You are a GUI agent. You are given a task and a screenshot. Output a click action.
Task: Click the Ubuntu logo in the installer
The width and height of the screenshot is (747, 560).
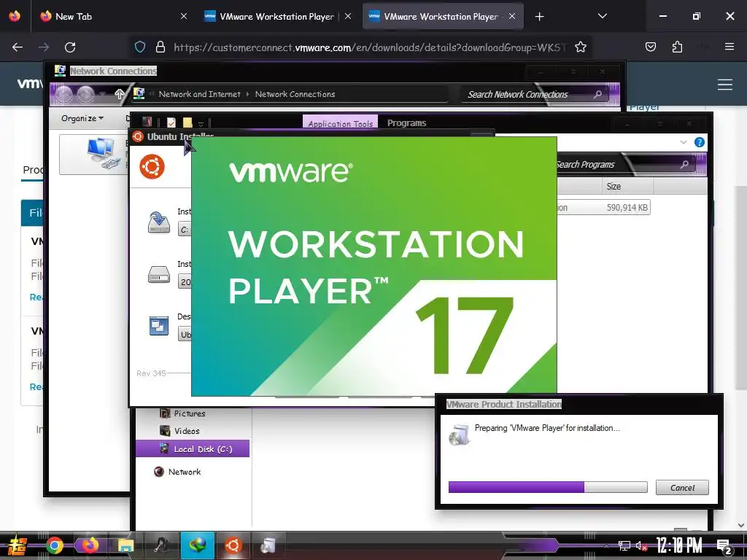[x=152, y=167]
